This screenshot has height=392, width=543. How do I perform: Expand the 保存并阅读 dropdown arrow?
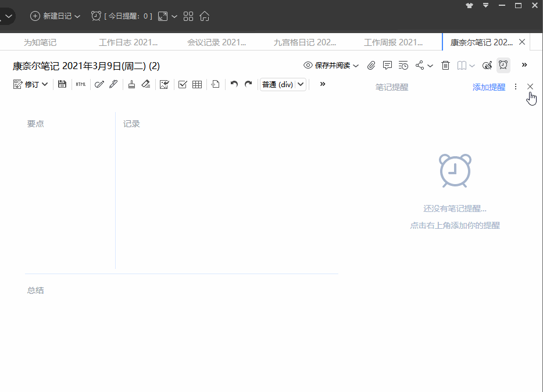coord(356,66)
